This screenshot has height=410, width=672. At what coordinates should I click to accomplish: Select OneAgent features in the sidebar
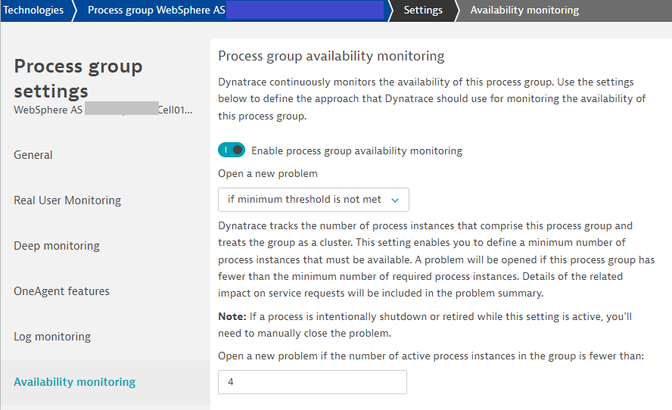click(x=61, y=291)
